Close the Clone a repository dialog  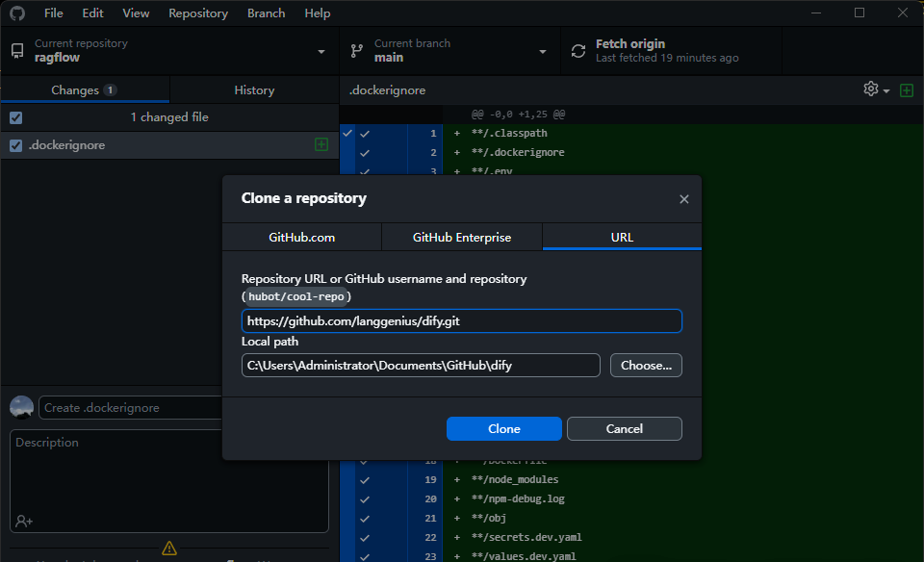[683, 199]
